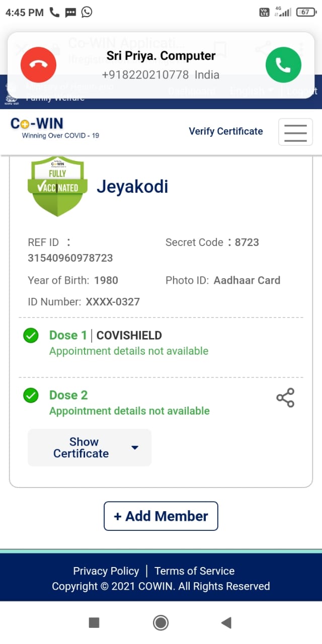Tap the Fully Vaccinated shield badge
Image resolution: width=322 pixels, height=644 pixels.
coord(56,186)
